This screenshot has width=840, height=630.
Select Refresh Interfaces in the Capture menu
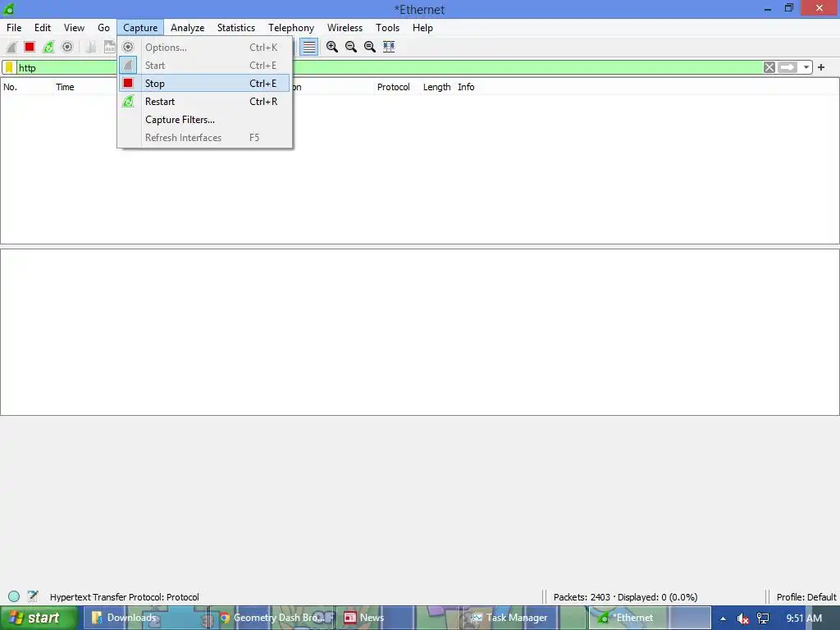point(204,138)
